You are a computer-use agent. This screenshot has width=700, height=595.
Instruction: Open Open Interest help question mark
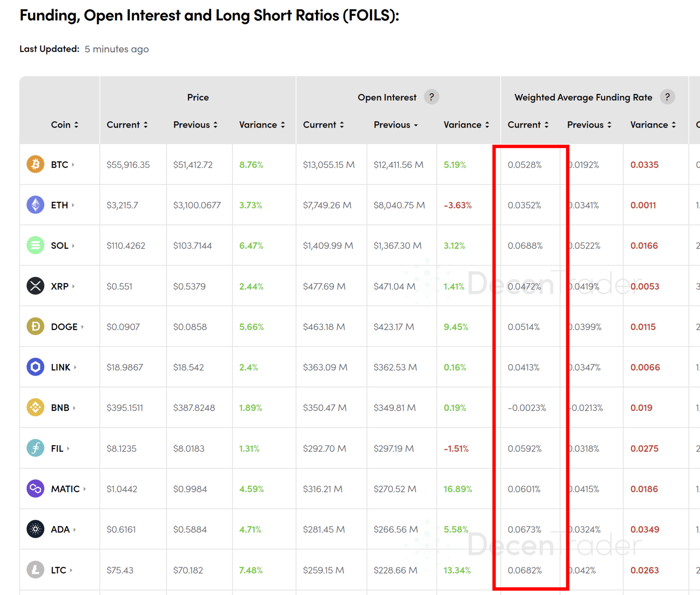click(431, 97)
